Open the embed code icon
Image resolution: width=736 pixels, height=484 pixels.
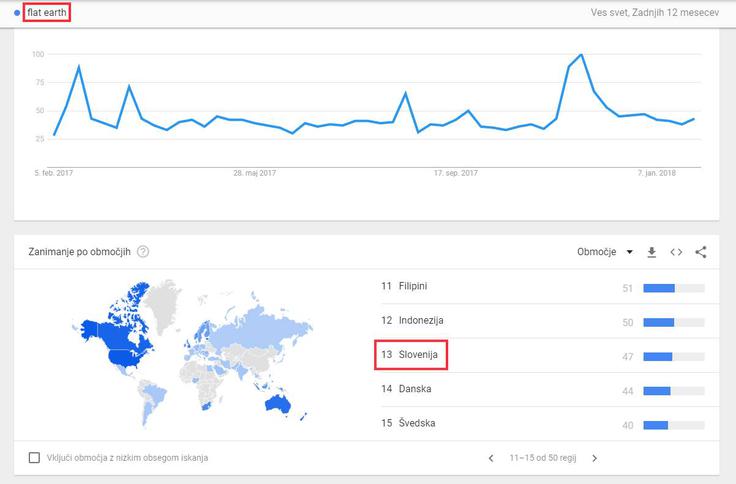tap(676, 252)
